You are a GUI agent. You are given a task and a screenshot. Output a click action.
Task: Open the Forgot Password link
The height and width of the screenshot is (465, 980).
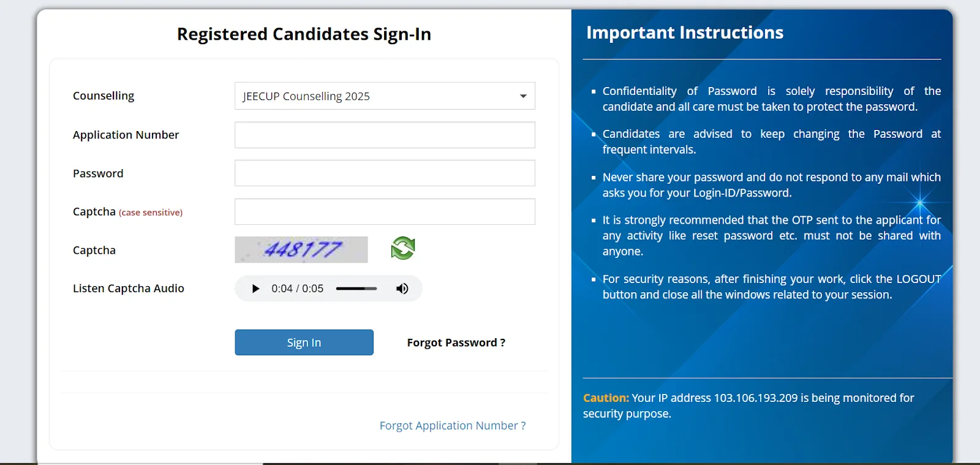[x=456, y=342]
